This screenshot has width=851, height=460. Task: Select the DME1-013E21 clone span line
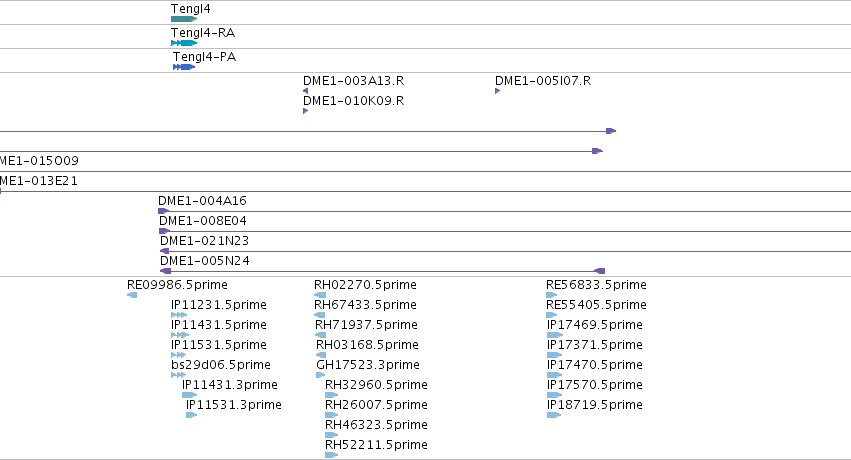point(426,191)
